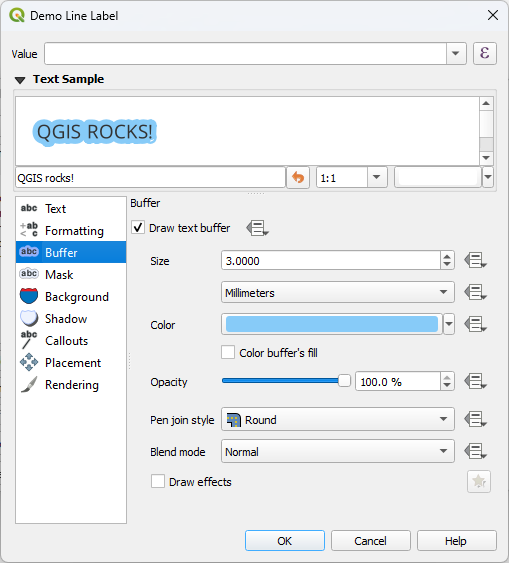Open the Pen join style Round dropdown
509x563 pixels.
click(x=338, y=419)
